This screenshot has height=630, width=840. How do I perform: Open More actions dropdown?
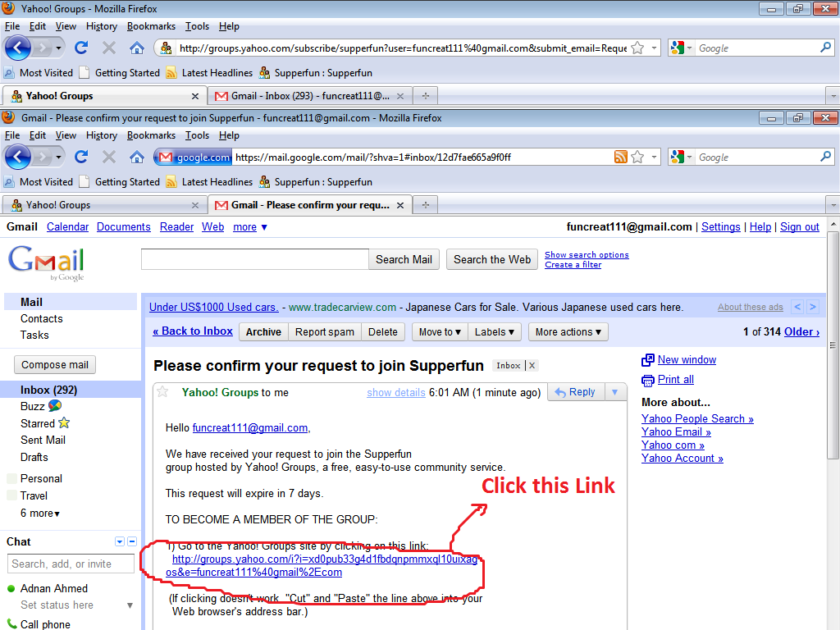pyautogui.click(x=568, y=331)
